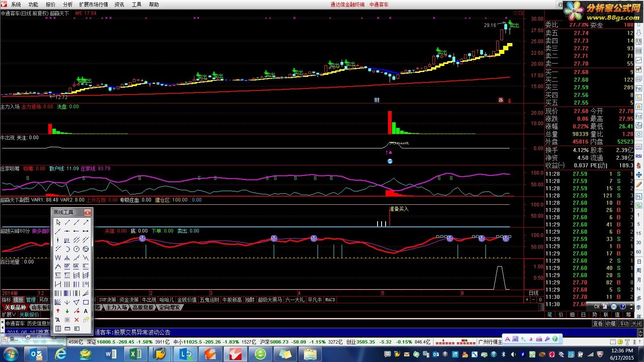
Task: Open the 资讯 menu
Action: pyautogui.click(x=120, y=4)
